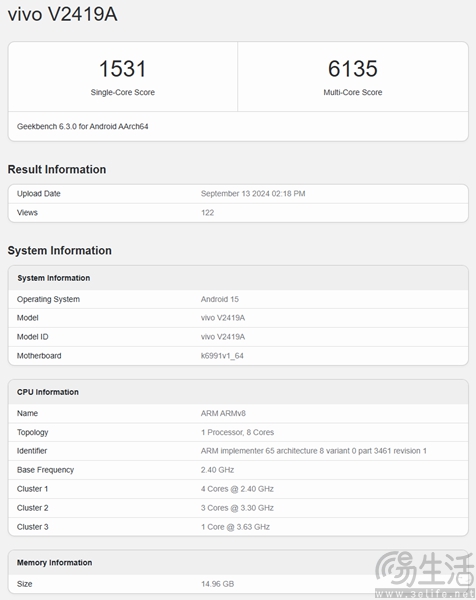The height and width of the screenshot is (600, 476).
Task: Click the Topology value 1 Processor, 8 Cores
Action: tap(237, 432)
